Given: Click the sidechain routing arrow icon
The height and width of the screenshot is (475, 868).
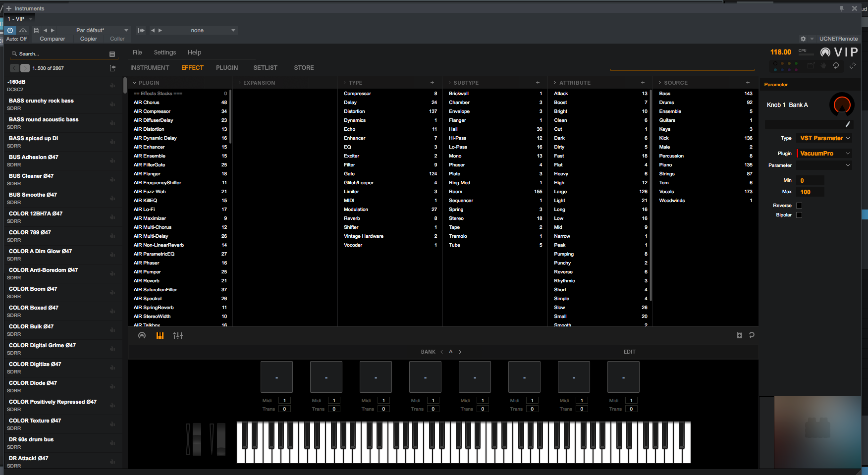Looking at the screenshot, I should tap(141, 30).
